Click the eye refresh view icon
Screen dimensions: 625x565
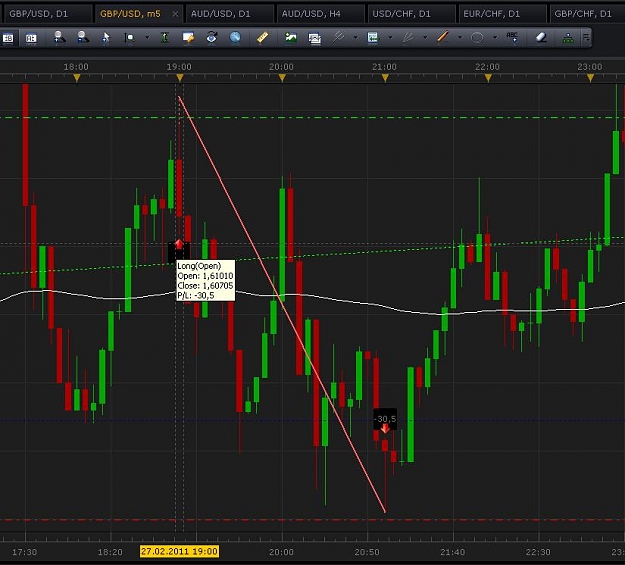tap(212, 37)
